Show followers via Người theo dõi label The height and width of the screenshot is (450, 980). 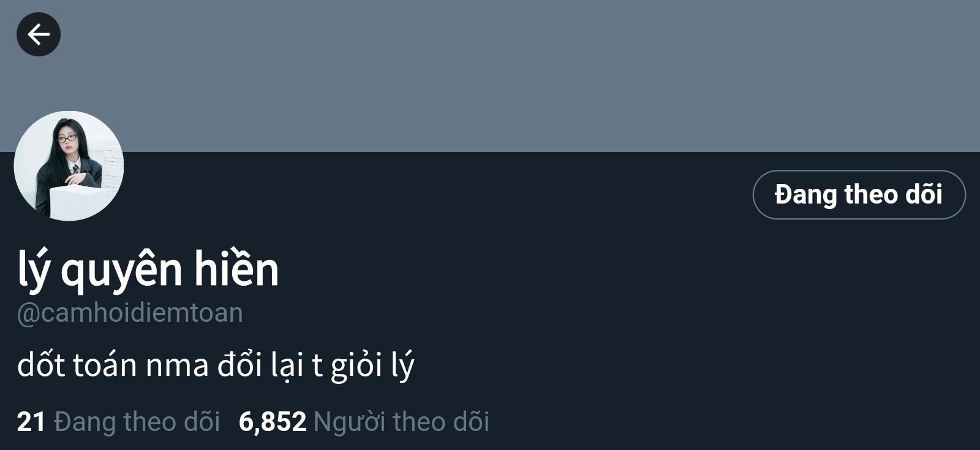click(401, 422)
